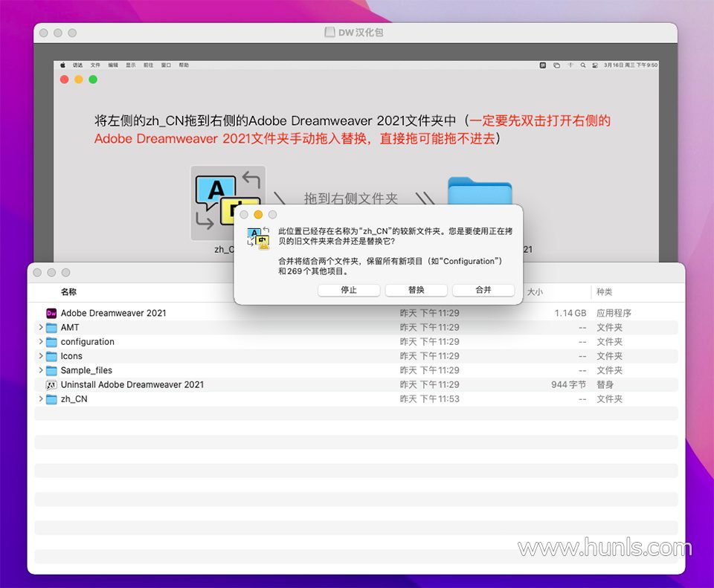The image size is (714, 588).
Task: Click the modified date in the AMT row
Action: [x=430, y=328]
